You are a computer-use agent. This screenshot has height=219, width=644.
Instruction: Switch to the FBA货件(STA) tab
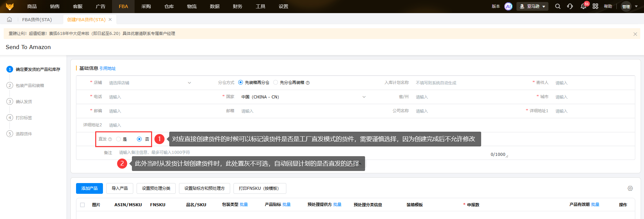[x=37, y=19]
